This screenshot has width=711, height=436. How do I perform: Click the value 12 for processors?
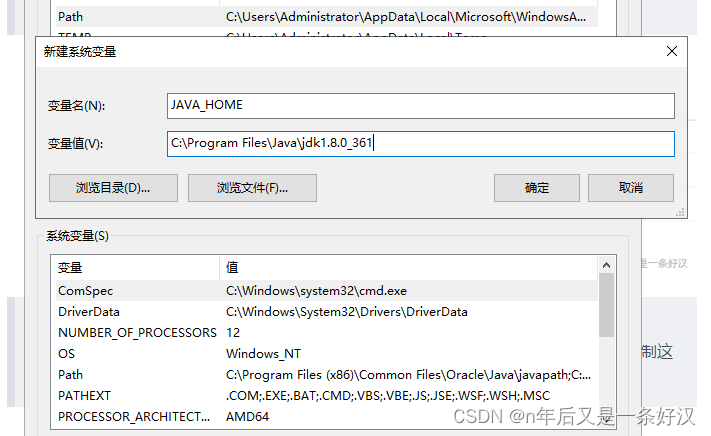coord(233,333)
